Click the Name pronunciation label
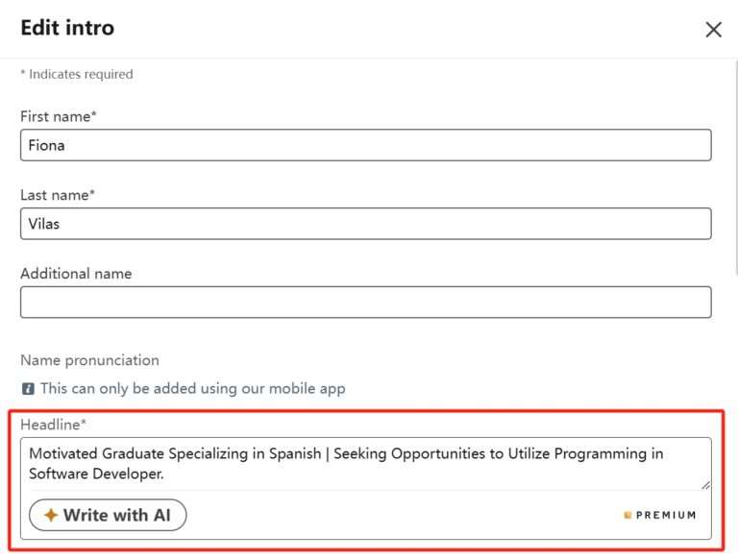This screenshot has width=738, height=560. 89,360
